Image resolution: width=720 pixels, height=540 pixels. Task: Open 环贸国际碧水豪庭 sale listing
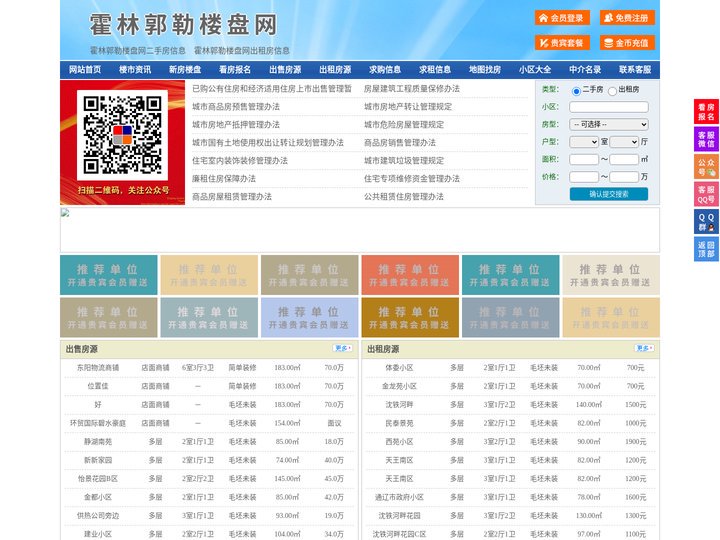[98, 423]
